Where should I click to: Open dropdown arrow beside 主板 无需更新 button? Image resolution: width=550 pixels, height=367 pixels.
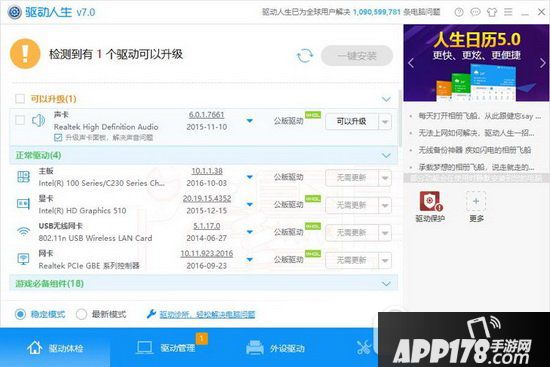[385, 178]
